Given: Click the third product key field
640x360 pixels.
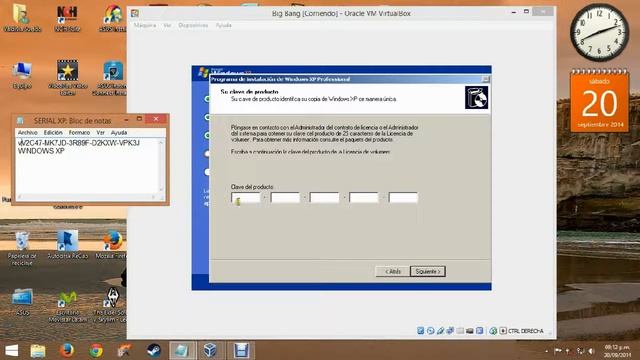Looking at the screenshot, I should click(x=324, y=198).
